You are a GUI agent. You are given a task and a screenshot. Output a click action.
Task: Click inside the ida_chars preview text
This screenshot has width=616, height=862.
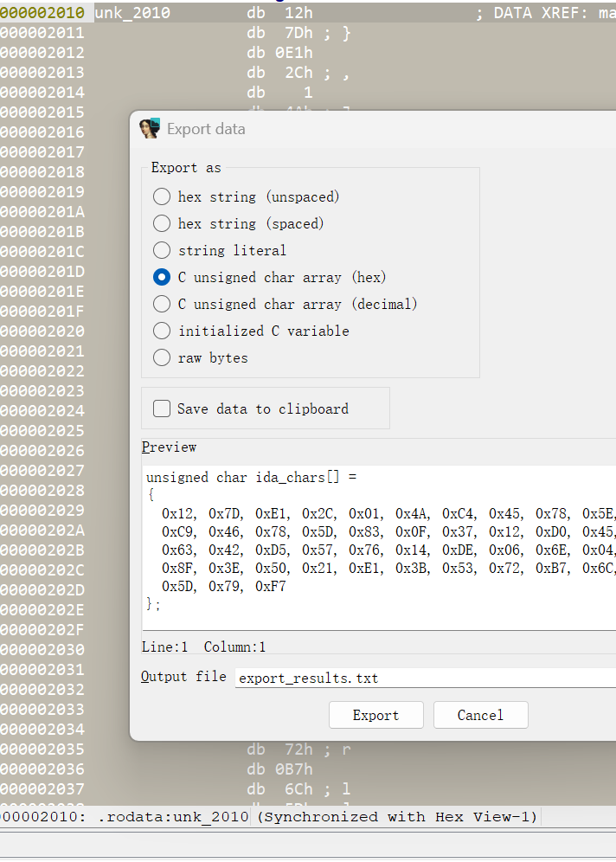[381, 537]
